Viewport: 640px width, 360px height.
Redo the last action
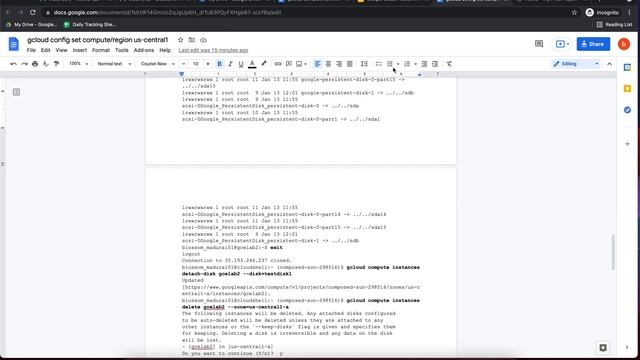tap(24, 64)
